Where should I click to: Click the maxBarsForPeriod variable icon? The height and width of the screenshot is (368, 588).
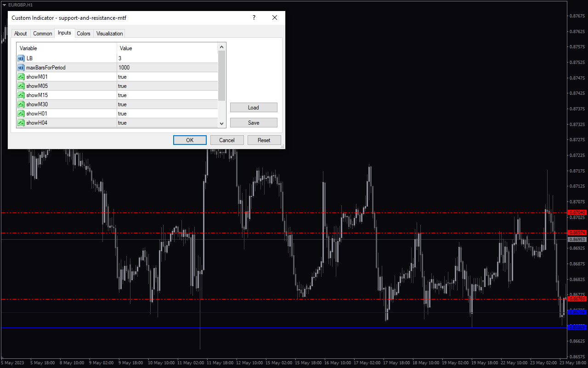pos(21,68)
